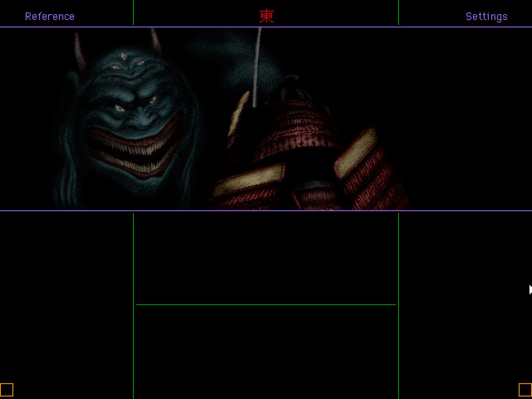Screen dimensions: 532x399
Task: Click the orange square in the bottom-left corner
Action: 7,390
